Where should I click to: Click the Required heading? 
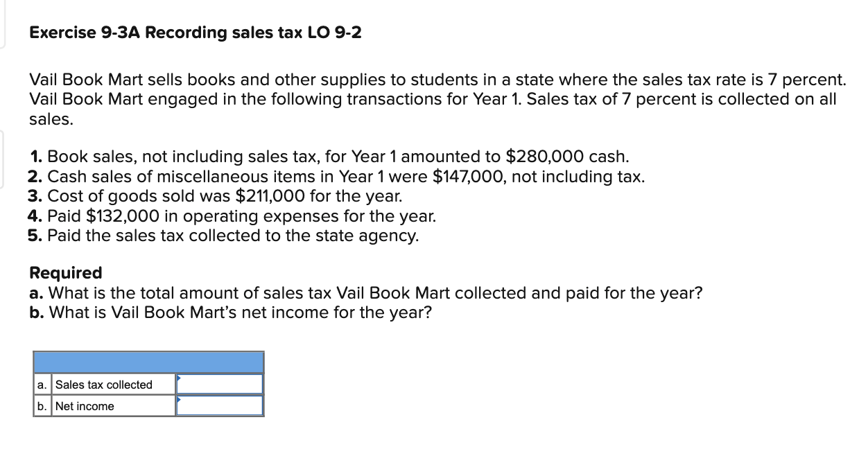point(66,272)
